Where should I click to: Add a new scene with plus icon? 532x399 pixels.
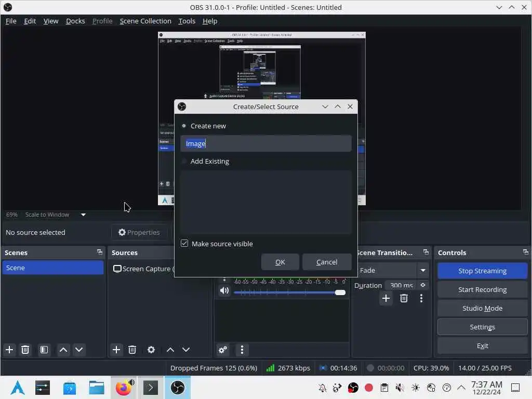coord(9,350)
